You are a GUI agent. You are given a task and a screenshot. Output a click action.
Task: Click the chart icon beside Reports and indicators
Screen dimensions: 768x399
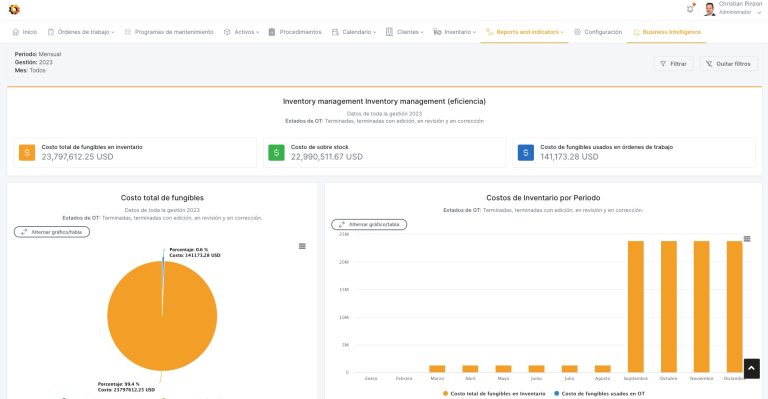click(x=489, y=32)
